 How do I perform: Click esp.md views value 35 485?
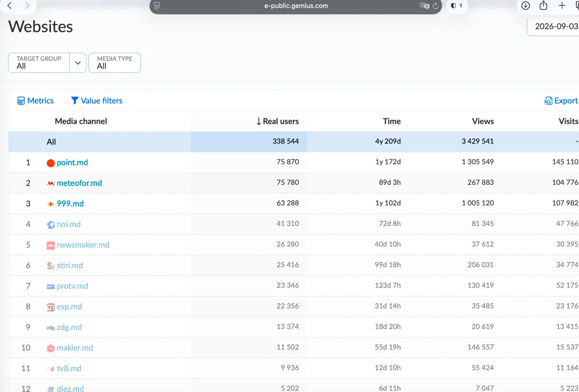483,306
